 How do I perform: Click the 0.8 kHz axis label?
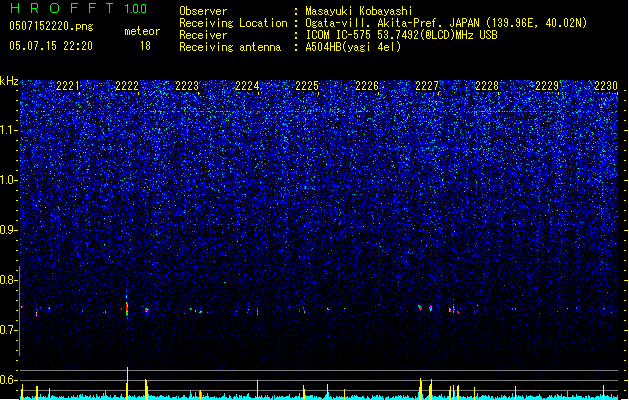[9, 280]
